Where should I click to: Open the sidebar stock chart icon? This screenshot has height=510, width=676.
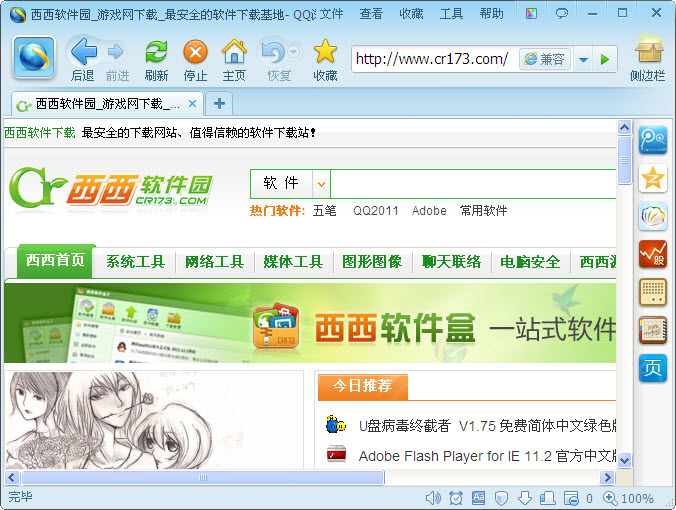(x=653, y=254)
